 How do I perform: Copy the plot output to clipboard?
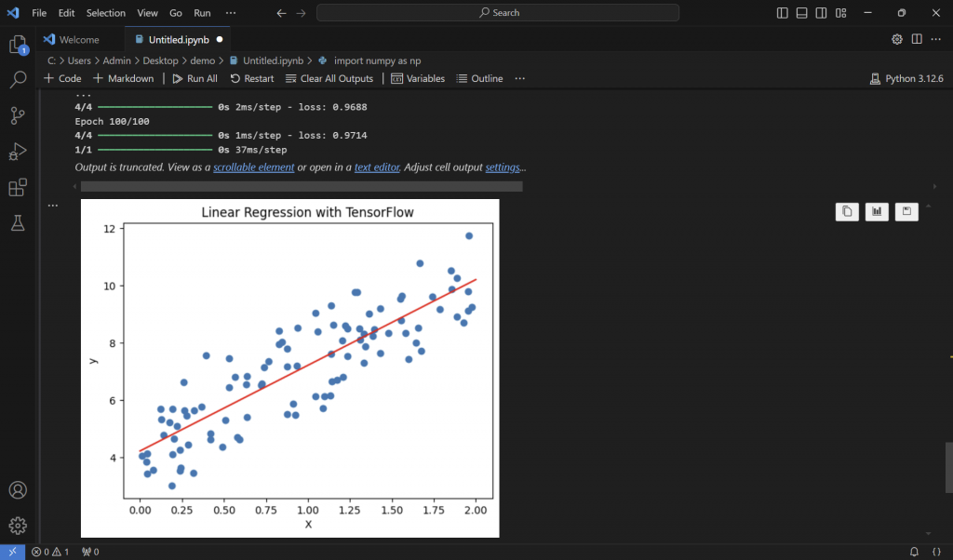(x=847, y=211)
